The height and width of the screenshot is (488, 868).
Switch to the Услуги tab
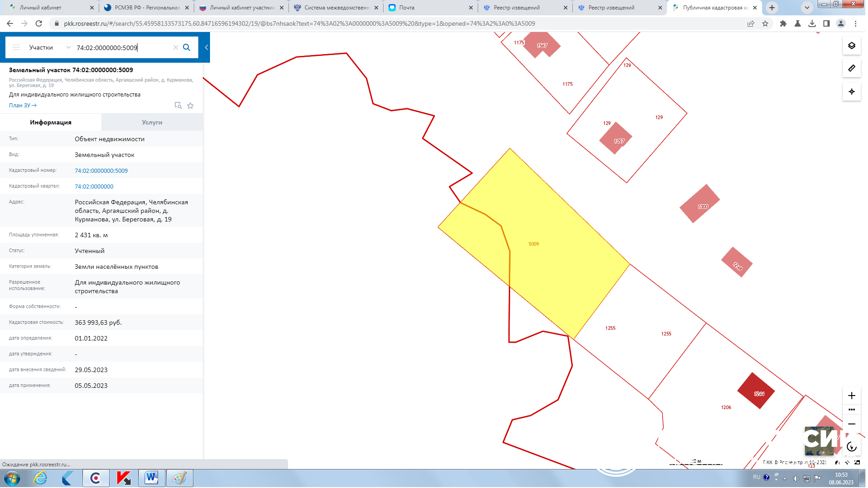click(x=152, y=123)
